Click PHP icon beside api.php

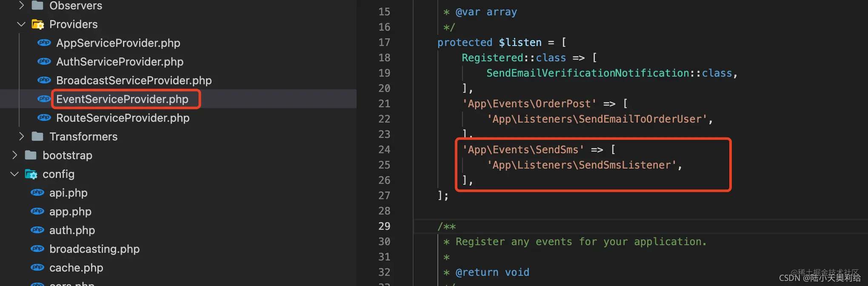tap(37, 192)
